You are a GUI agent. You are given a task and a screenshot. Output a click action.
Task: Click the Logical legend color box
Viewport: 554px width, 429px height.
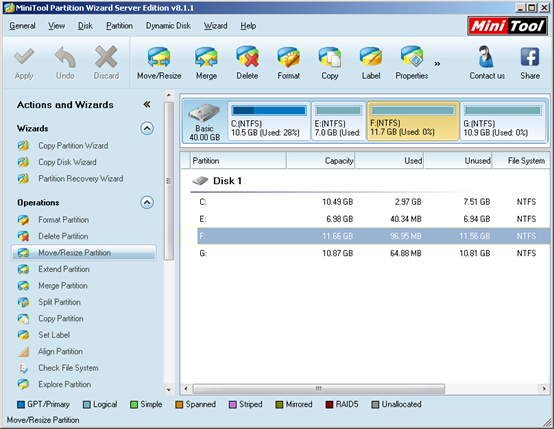pos(87,404)
